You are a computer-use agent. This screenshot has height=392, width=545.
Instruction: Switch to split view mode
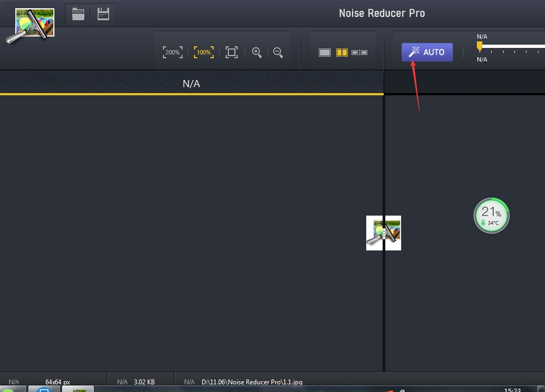coord(342,52)
